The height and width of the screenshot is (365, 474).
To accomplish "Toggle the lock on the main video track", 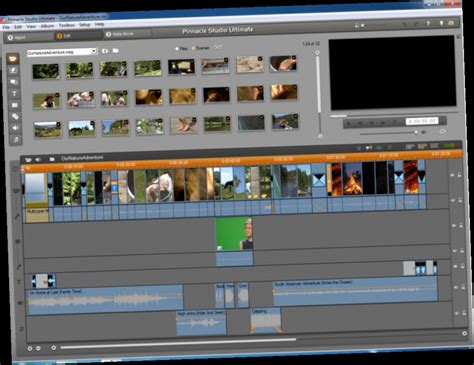I will click(460, 175).
